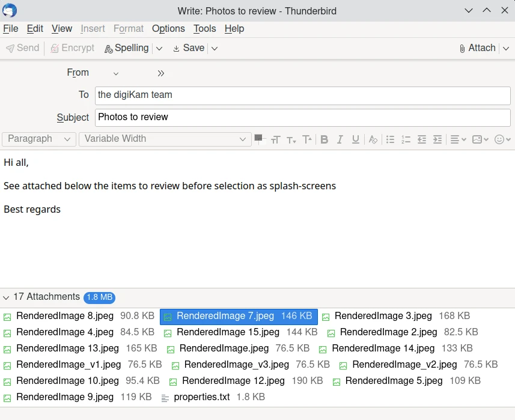Toggle italic formatting
Viewport: 515px width, 420px height.
340,139
